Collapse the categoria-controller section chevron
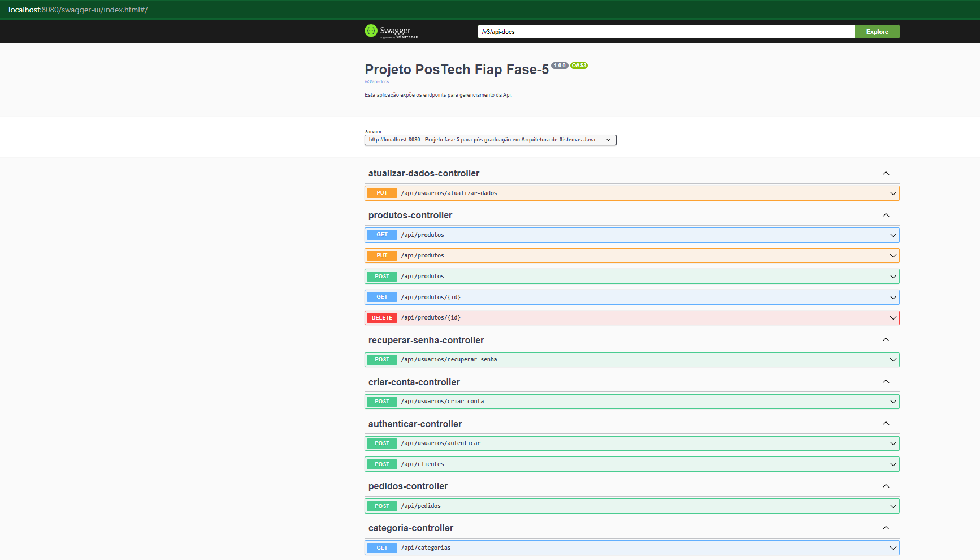 [x=886, y=528]
